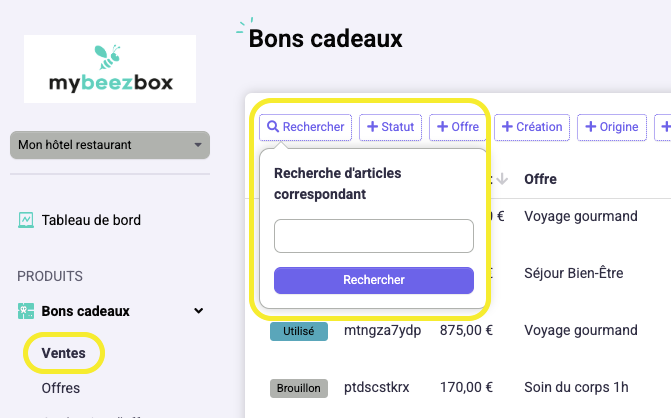
Task: Open Tableau de bord from the sidebar
Action: (90, 220)
